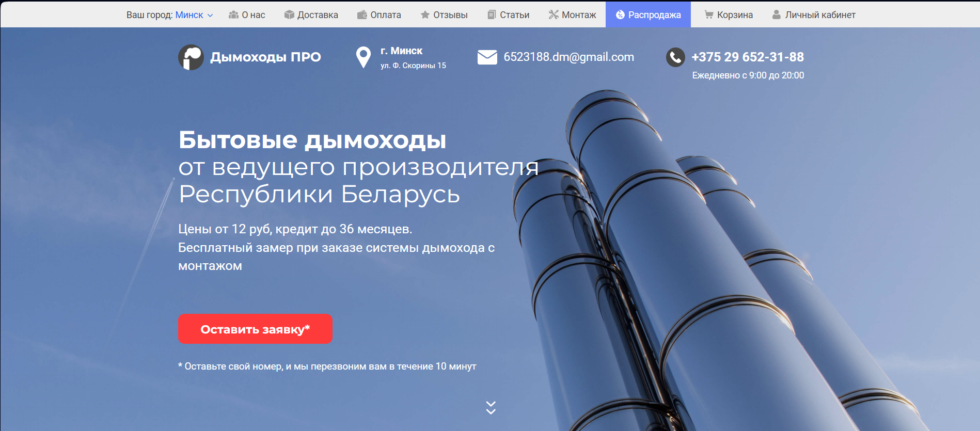The width and height of the screenshot is (980, 431).
Task: Open the highlighted Распродажа tab
Action: (648, 14)
